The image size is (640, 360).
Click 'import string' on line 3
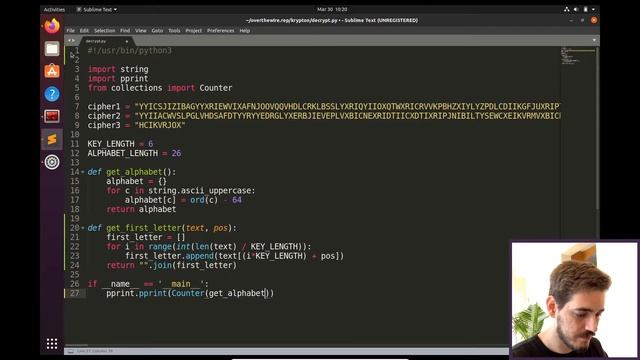(x=118, y=69)
